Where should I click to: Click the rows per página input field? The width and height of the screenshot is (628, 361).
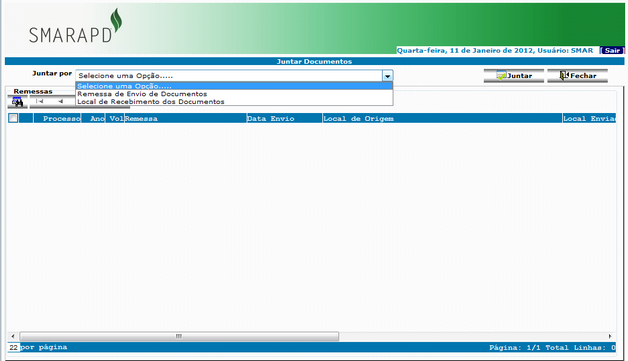click(13, 347)
